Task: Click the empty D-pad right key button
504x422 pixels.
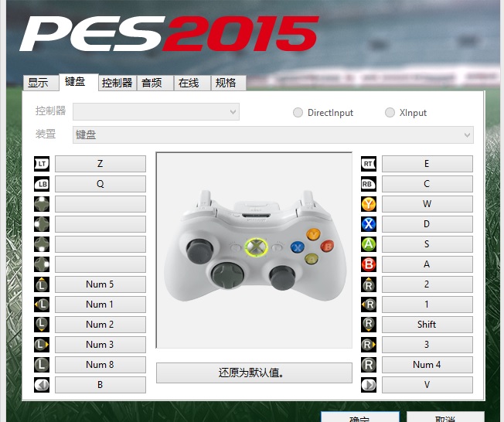Action: tap(100, 264)
